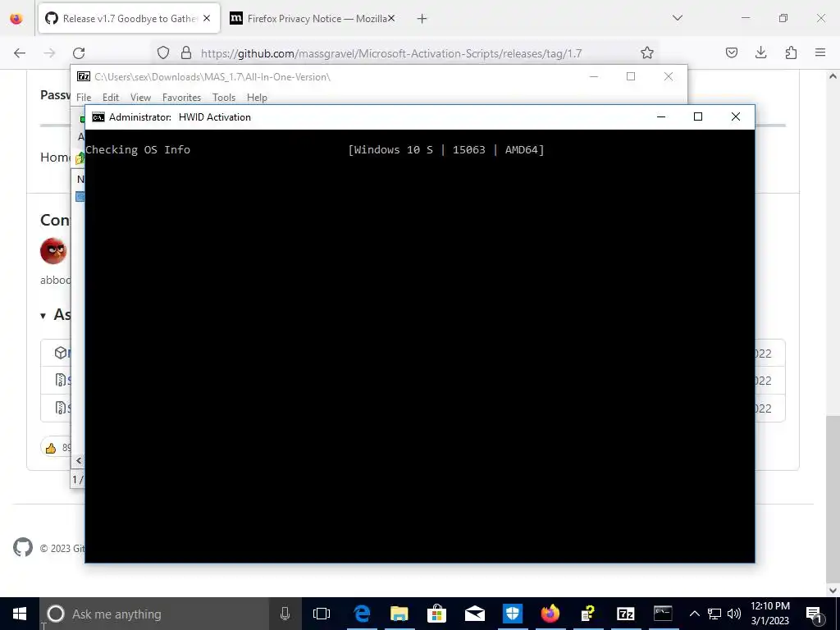The image size is (840, 630).
Task: Open Microsoft Store from taskbar
Action: click(x=437, y=614)
